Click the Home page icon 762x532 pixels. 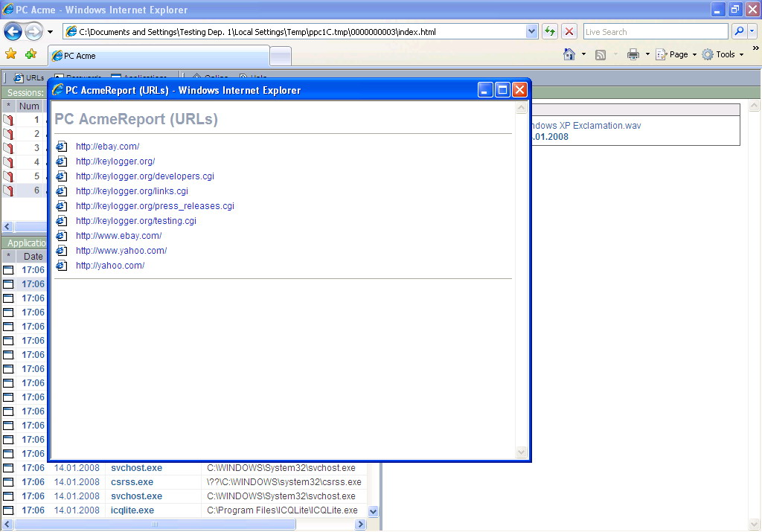(569, 54)
